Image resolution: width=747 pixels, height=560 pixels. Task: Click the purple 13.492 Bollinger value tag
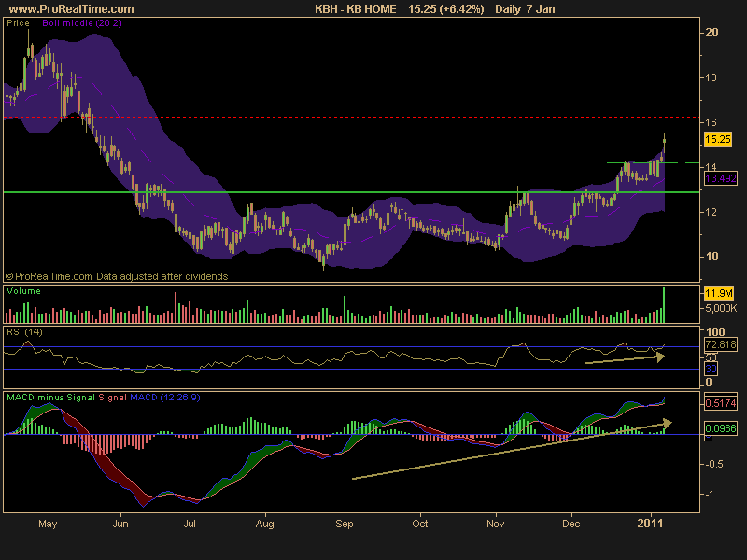(720, 178)
